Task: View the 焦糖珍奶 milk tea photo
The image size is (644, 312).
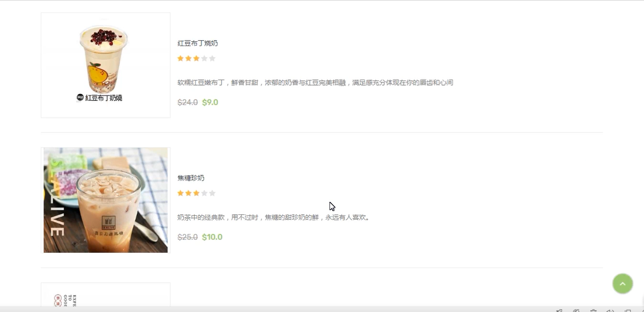Action: pyautogui.click(x=105, y=200)
